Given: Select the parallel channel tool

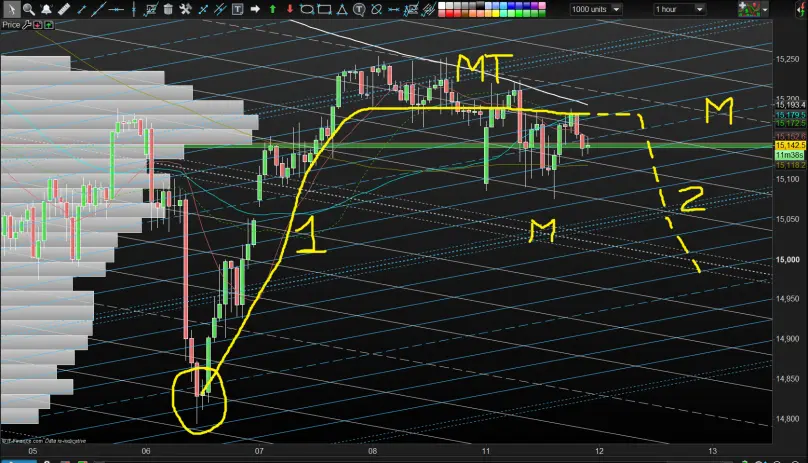Looking at the screenshot, I should coord(220,9).
